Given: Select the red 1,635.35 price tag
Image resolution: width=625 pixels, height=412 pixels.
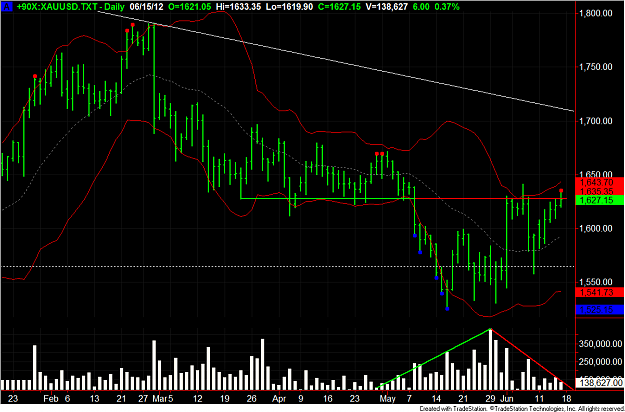Looking at the screenshot, I should pos(601,191).
